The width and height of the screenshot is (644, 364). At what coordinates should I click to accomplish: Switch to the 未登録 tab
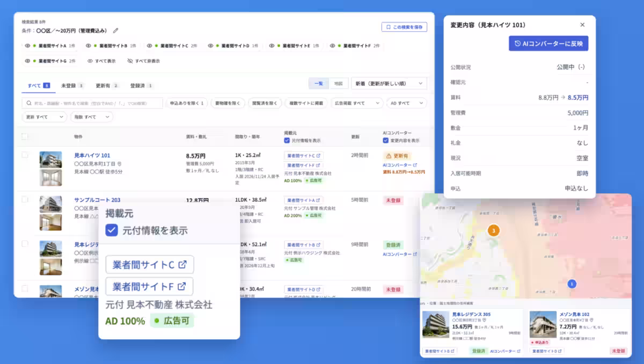click(72, 85)
